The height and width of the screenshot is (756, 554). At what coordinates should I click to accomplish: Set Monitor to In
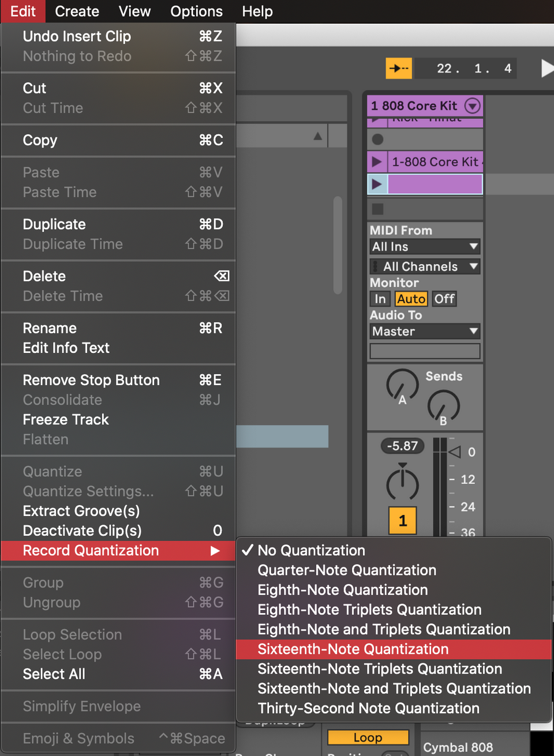(380, 299)
